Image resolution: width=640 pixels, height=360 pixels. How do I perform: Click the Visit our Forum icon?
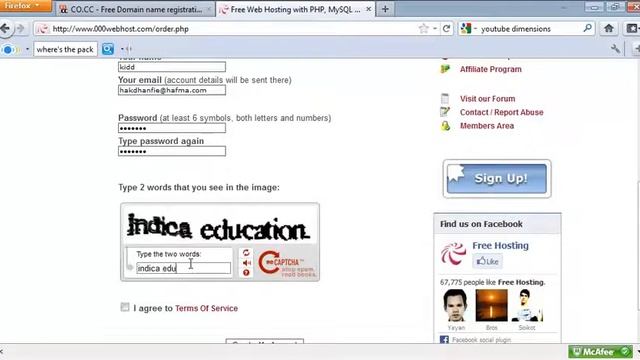pyautogui.click(x=445, y=98)
